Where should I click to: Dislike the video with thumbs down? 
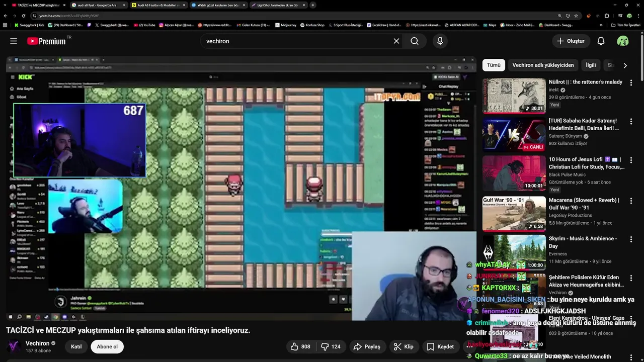(331, 346)
